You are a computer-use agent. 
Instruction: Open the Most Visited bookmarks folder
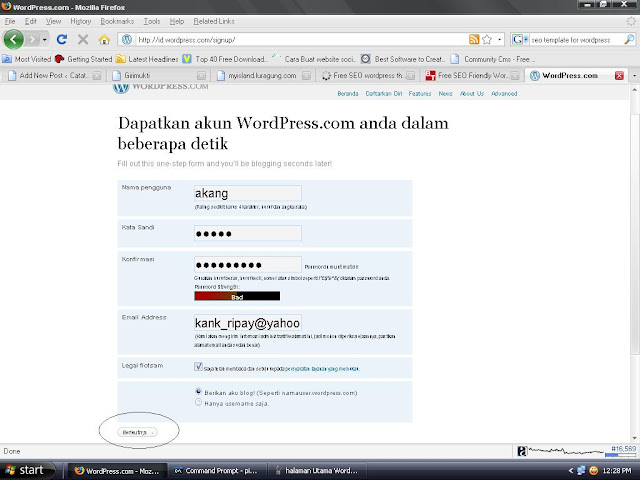[x=27, y=59]
